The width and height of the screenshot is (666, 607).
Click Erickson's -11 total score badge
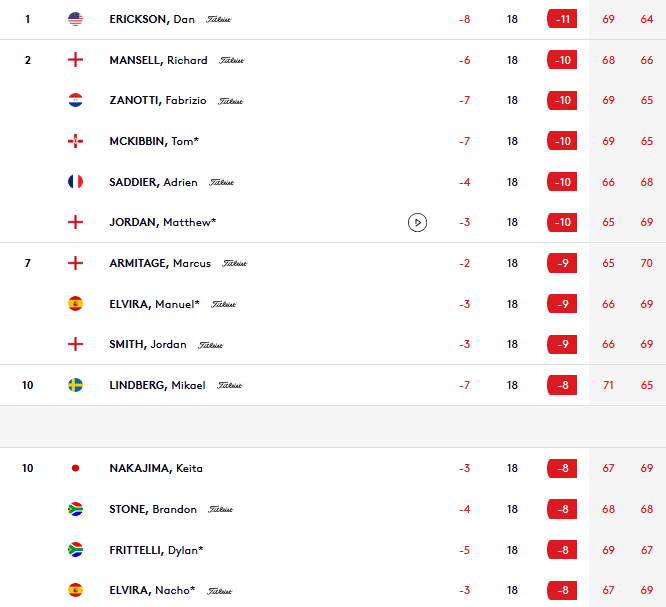pos(562,19)
